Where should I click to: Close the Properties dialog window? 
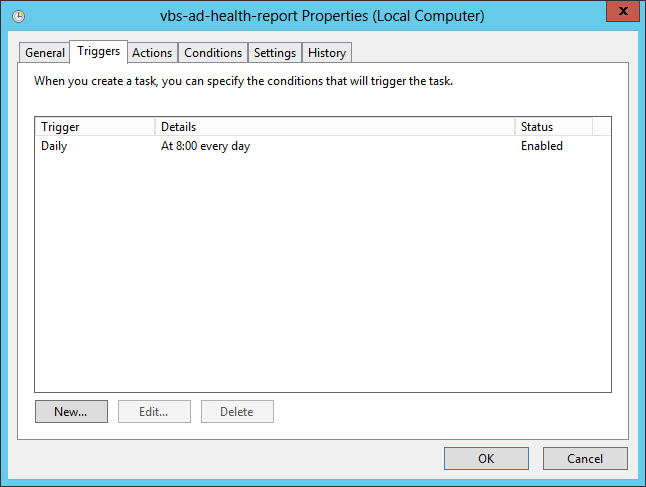pyautogui.click(x=623, y=11)
